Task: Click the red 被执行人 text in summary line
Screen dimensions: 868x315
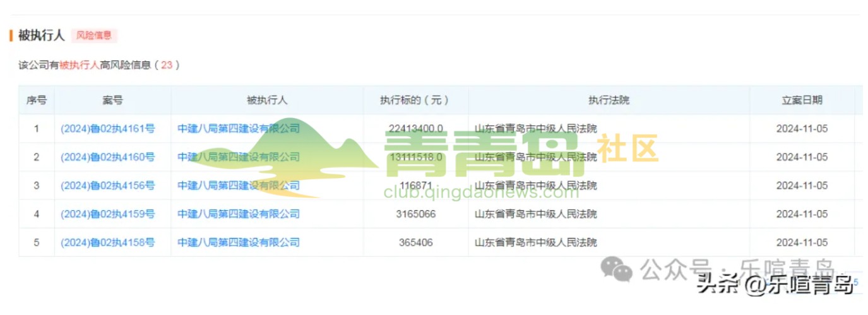Action: (x=80, y=65)
